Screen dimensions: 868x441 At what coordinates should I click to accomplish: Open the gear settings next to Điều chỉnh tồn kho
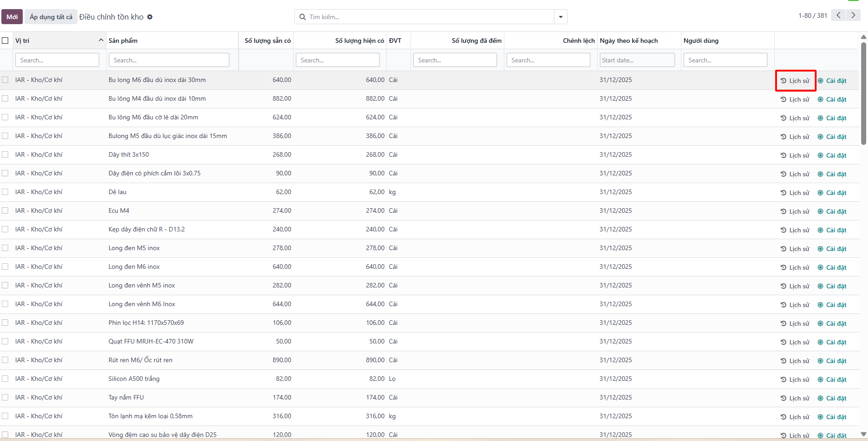coord(150,17)
